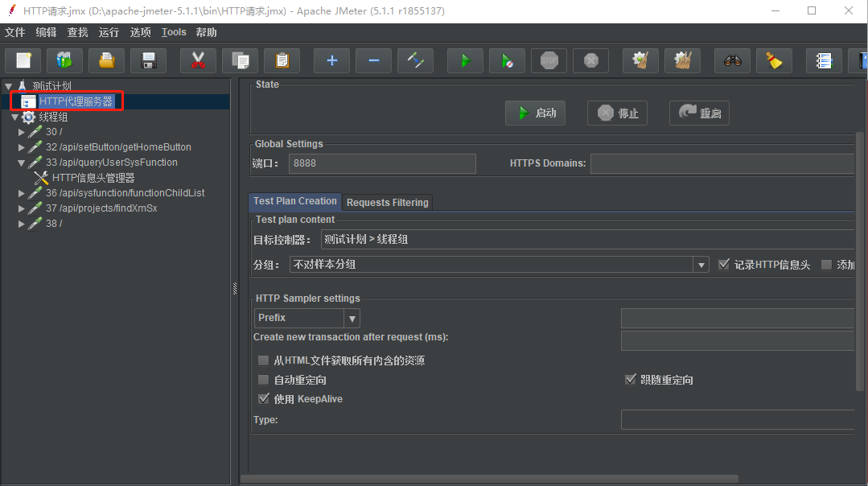Collapse the 线程组 tree node
The height and width of the screenshot is (486, 868).
(15, 117)
